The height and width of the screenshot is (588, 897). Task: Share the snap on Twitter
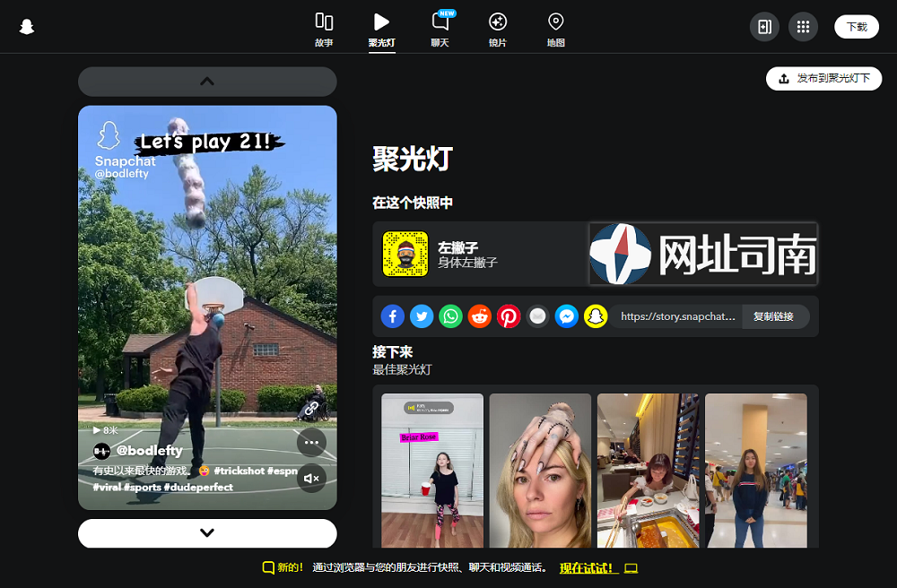coord(422,316)
